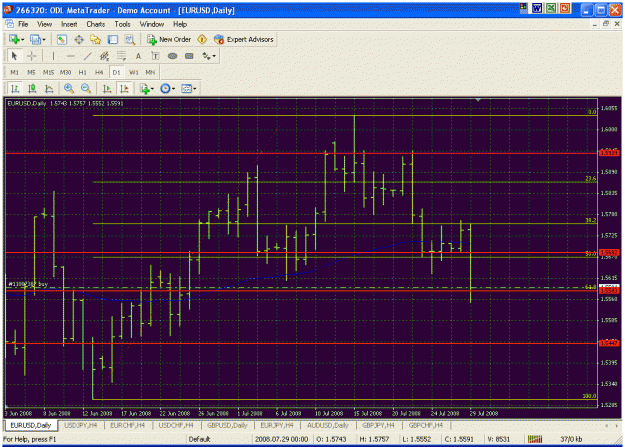The height and width of the screenshot is (447, 625).
Task: Click the clock Periods icon
Action: click(165, 89)
